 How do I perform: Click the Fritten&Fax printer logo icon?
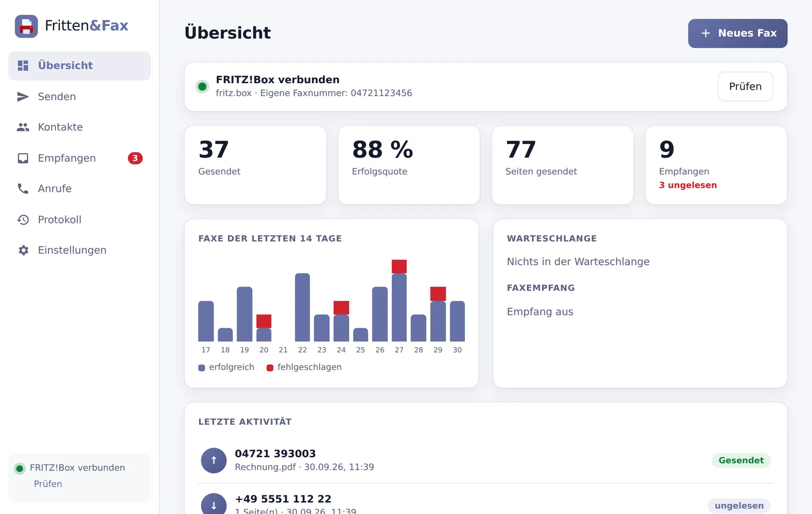[x=26, y=26]
